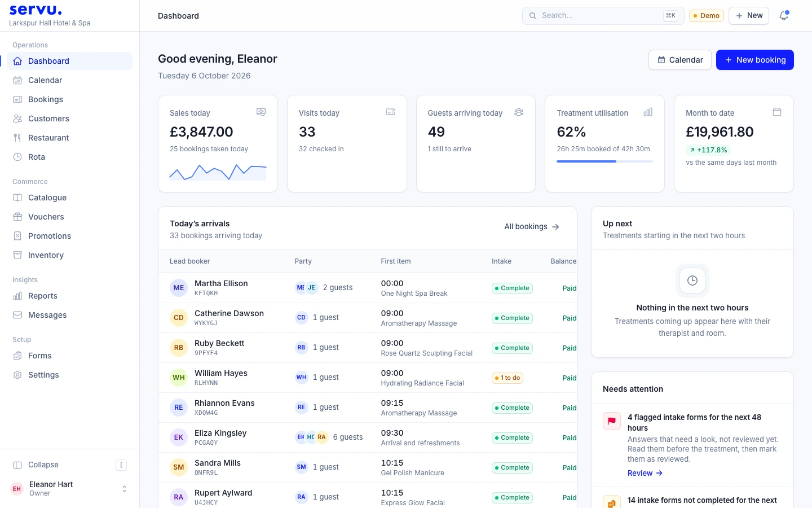The image size is (812, 508).
Task: Open the Vouchers page
Action: coord(69,217)
